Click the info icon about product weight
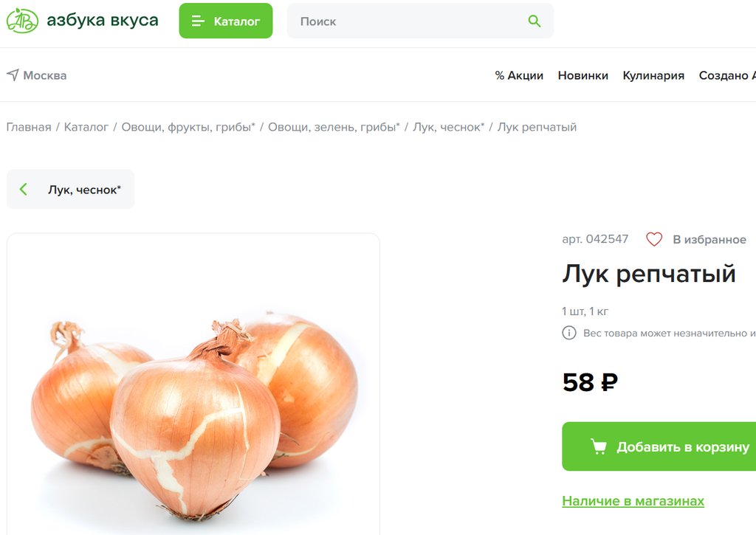The height and width of the screenshot is (535, 756). click(569, 333)
